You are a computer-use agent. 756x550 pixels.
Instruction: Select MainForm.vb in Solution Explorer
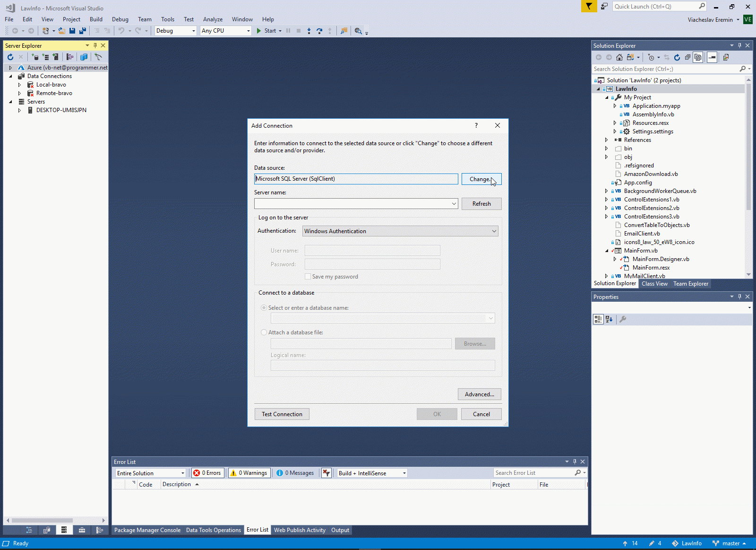[x=641, y=251]
